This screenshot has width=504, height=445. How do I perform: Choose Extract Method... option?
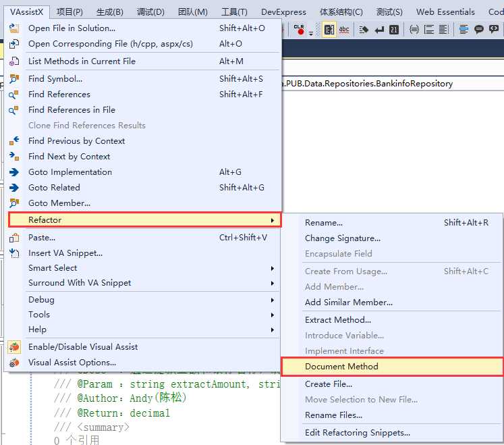click(392, 320)
